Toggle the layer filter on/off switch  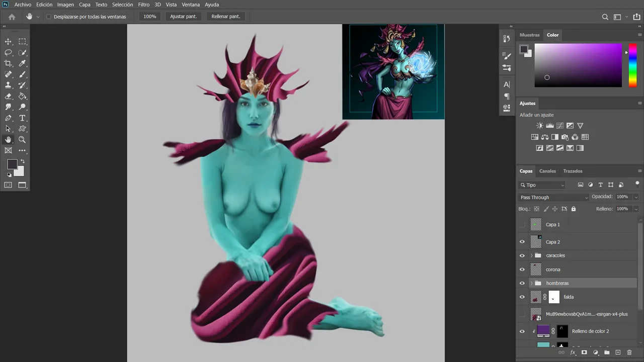point(637,184)
